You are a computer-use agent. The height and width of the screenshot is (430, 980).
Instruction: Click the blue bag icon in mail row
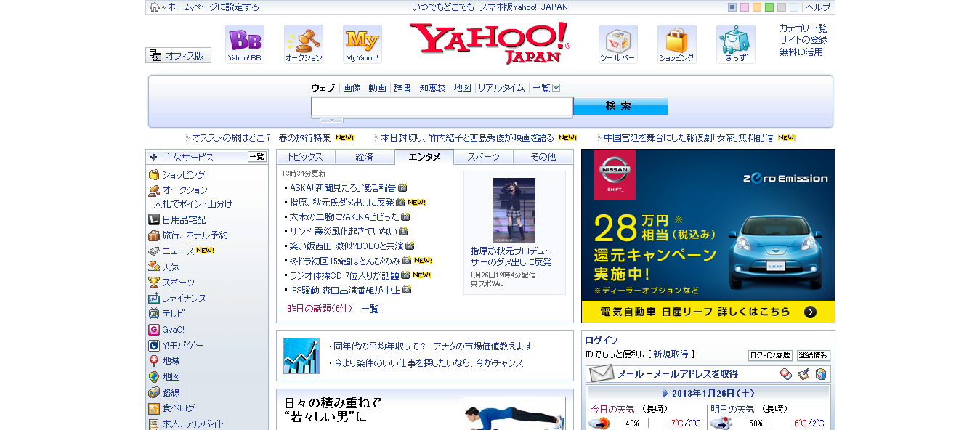pos(820,374)
